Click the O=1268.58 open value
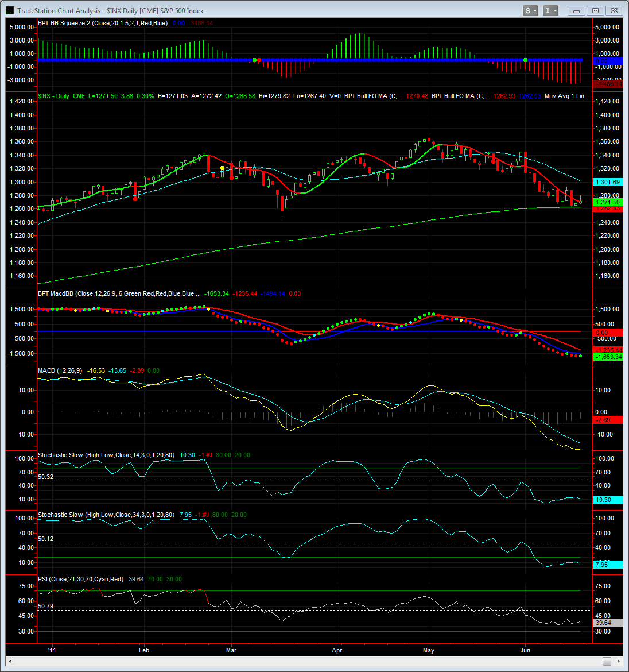The width and height of the screenshot is (629, 672). click(240, 96)
